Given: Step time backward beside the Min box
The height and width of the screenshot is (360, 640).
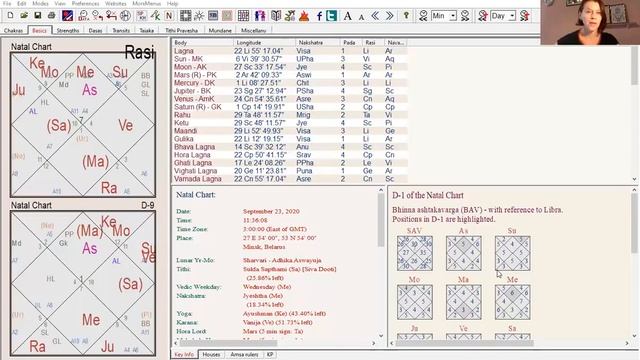Looking at the screenshot, I should pos(423,16).
